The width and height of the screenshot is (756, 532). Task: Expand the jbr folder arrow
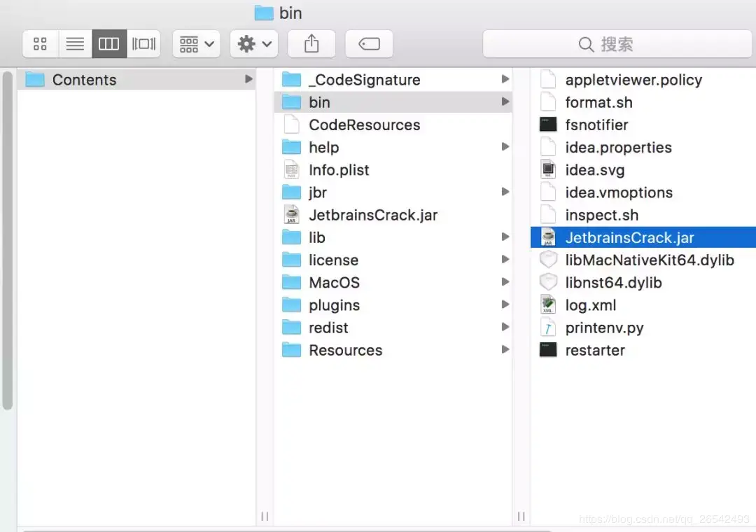tap(505, 192)
